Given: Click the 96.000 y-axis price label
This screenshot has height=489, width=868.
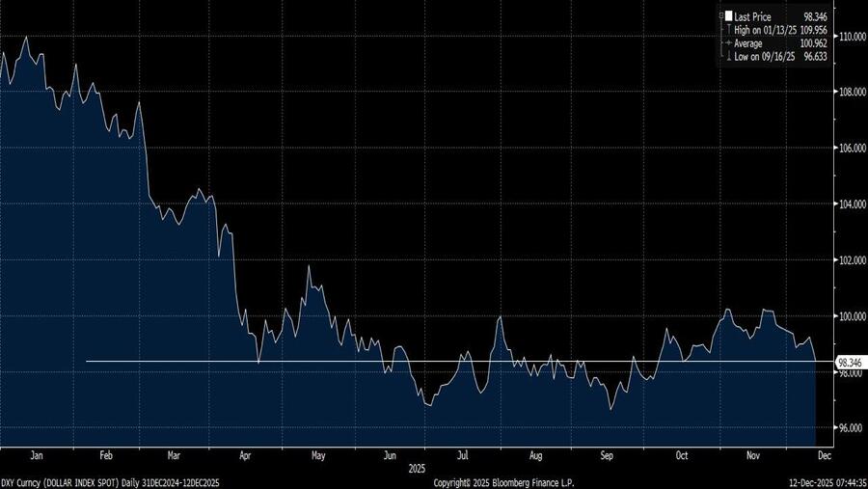Looking at the screenshot, I should click(852, 428).
